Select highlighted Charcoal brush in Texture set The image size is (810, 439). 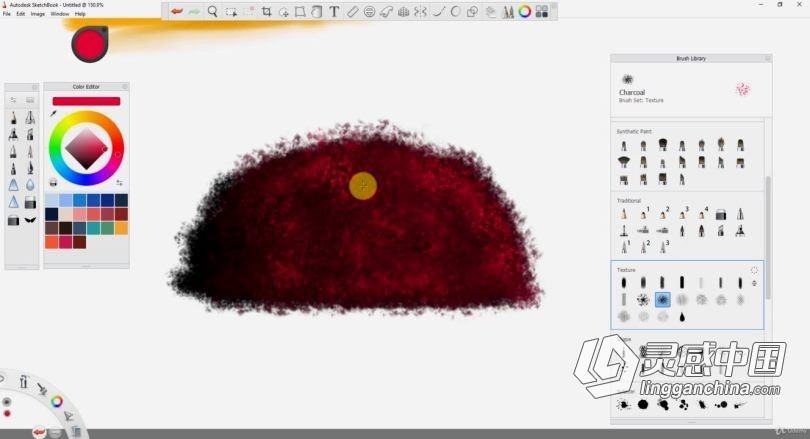point(663,300)
